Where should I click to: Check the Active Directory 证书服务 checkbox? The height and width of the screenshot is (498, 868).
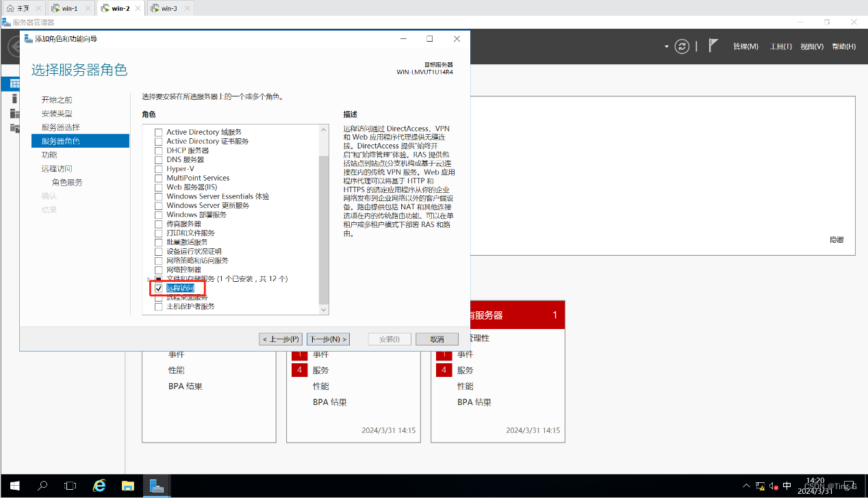pyautogui.click(x=159, y=141)
